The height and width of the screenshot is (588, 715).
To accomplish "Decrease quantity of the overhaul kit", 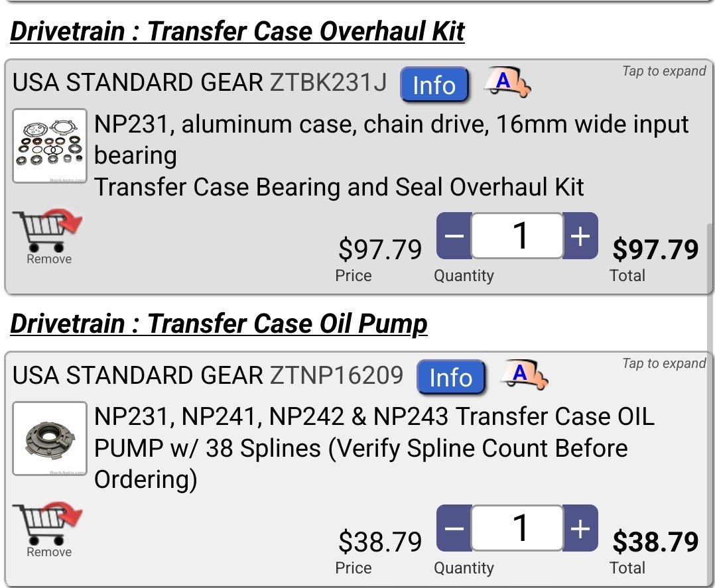I will [454, 237].
